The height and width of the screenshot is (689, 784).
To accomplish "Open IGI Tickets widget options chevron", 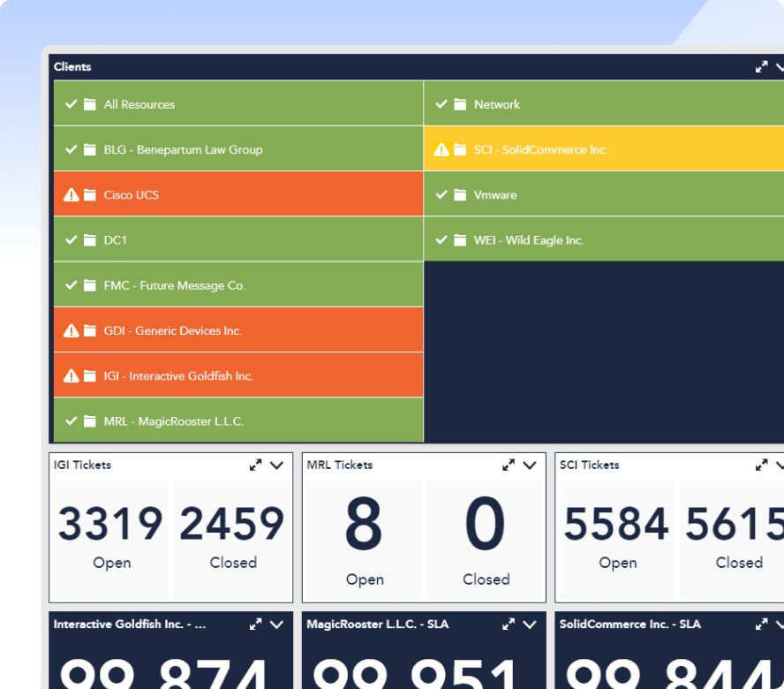I will (x=276, y=466).
